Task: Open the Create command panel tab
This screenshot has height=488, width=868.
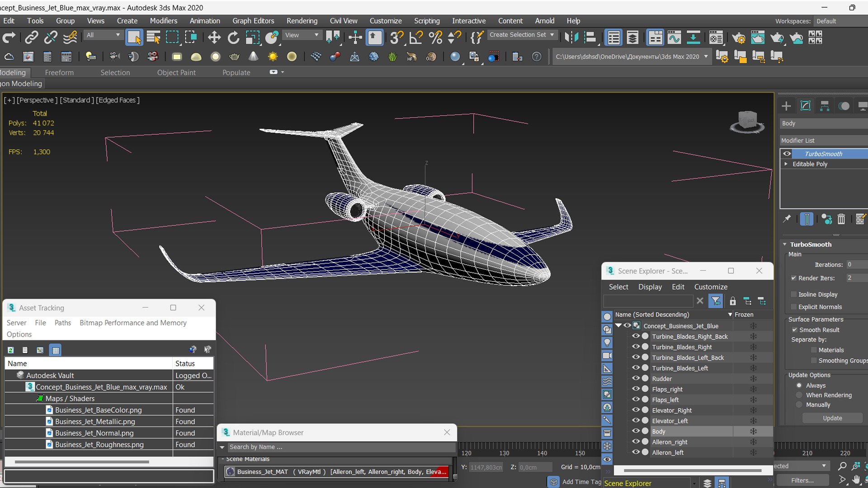Action: pyautogui.click(x=786, y=106)
